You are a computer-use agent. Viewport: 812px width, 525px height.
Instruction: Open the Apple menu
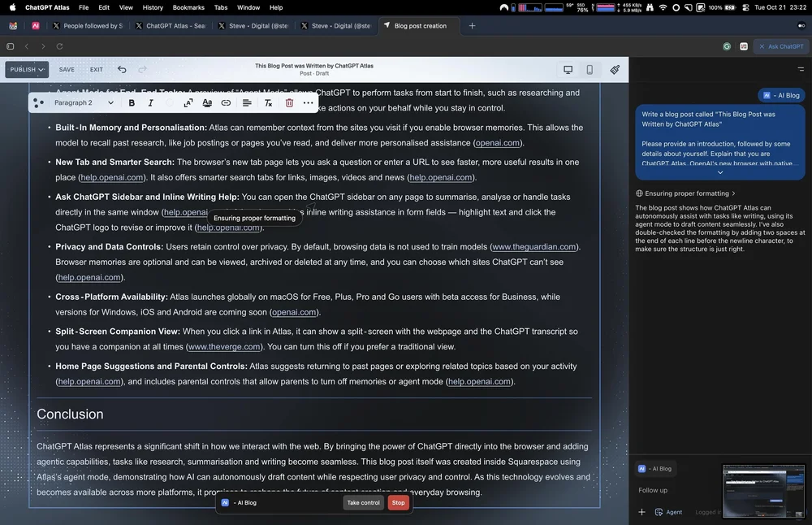pos(12,7)
